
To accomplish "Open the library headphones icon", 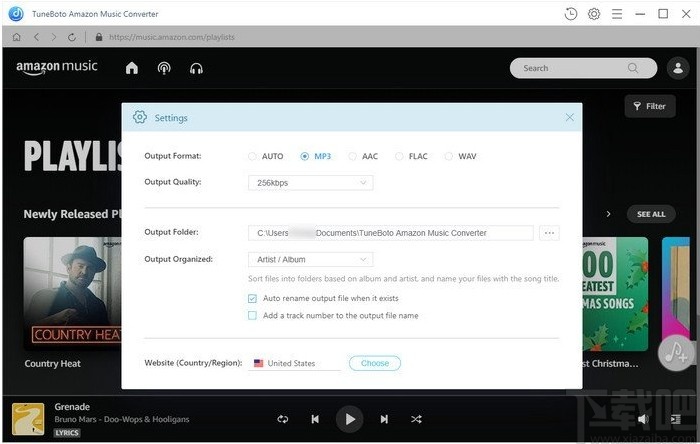I will click(196, 68).
